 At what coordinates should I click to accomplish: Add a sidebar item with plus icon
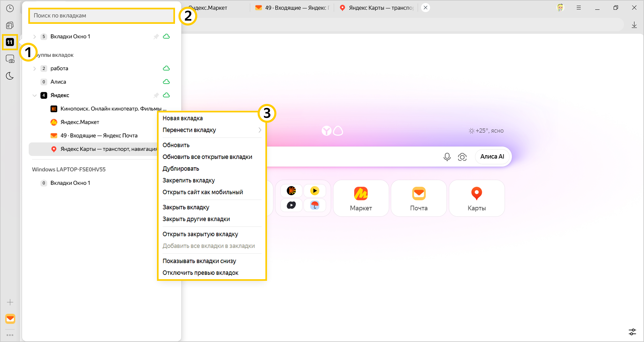tap(10, 302)
